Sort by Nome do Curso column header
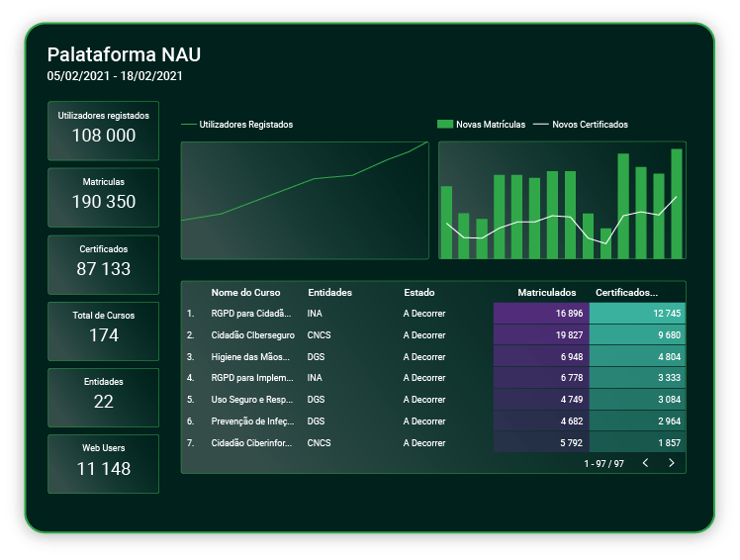The height and width of the screenshot is (560, 740). [x=245, y=292]
